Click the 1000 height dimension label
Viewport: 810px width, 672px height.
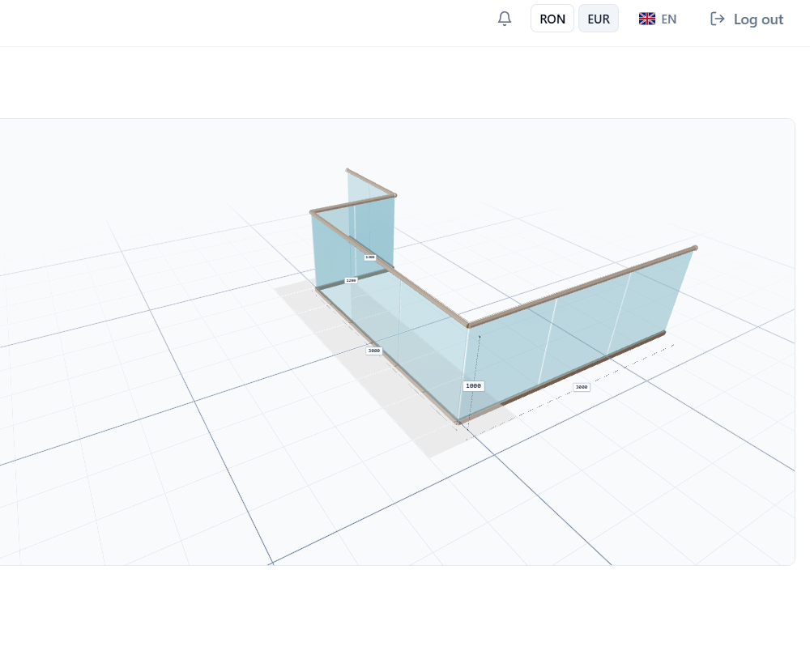pyautogui.click(x=474, y=386)
